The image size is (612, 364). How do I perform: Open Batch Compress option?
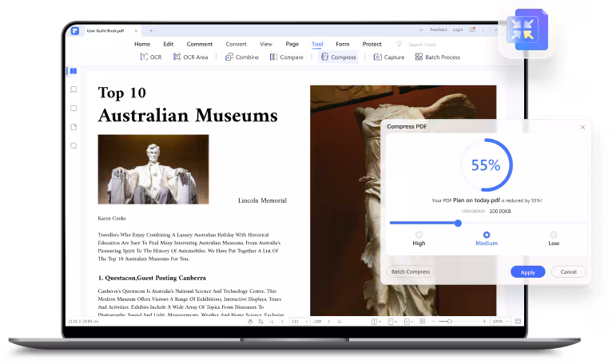(411, 271)
